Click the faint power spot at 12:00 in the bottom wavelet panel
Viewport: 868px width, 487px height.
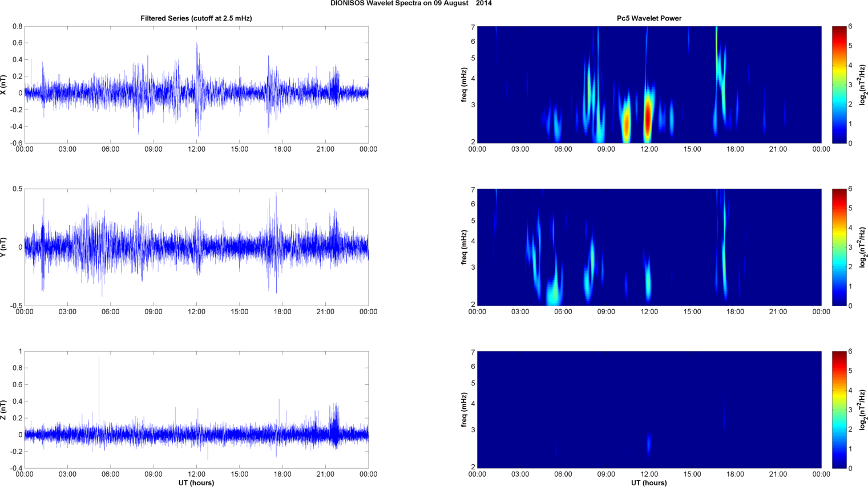click(649, 444)
